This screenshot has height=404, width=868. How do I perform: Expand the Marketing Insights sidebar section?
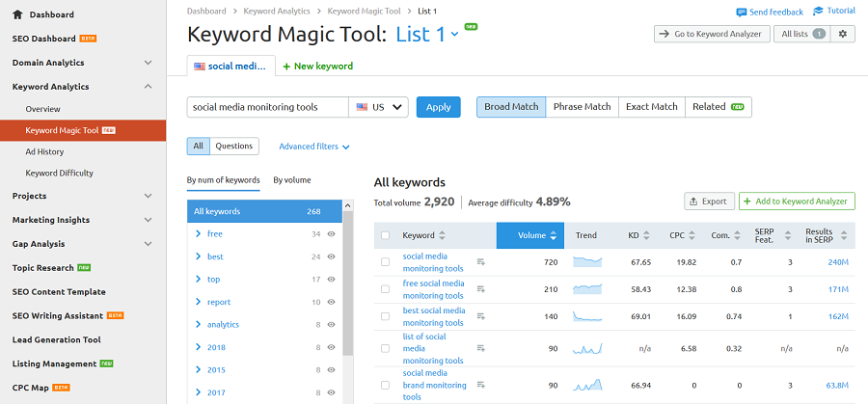coord(148,220)
